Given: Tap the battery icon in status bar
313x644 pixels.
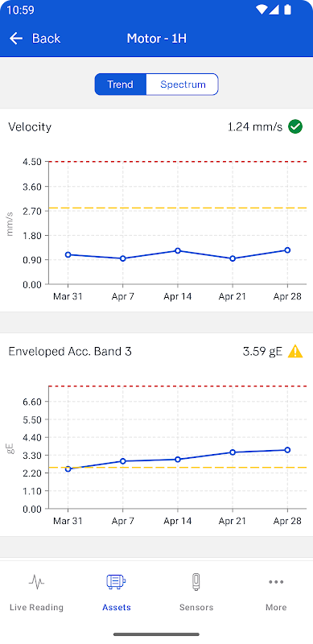Looking at the screenshot, I should click(287, 10).
